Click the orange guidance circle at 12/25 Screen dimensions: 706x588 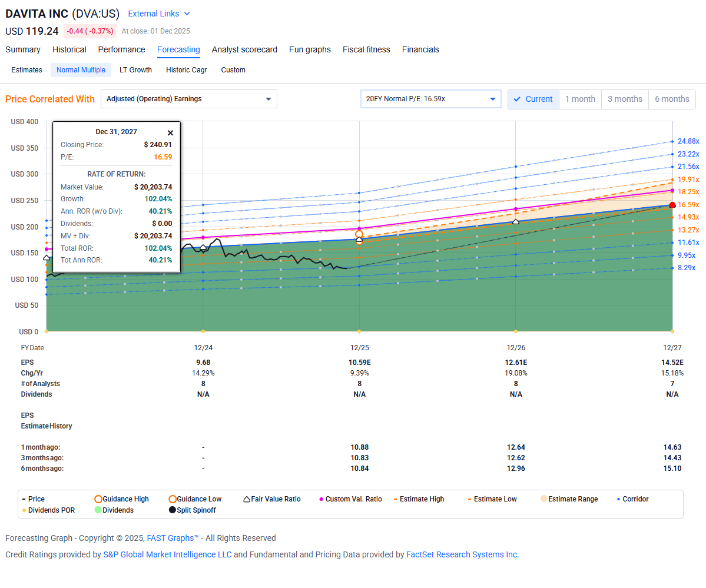(x=359, y=234)
